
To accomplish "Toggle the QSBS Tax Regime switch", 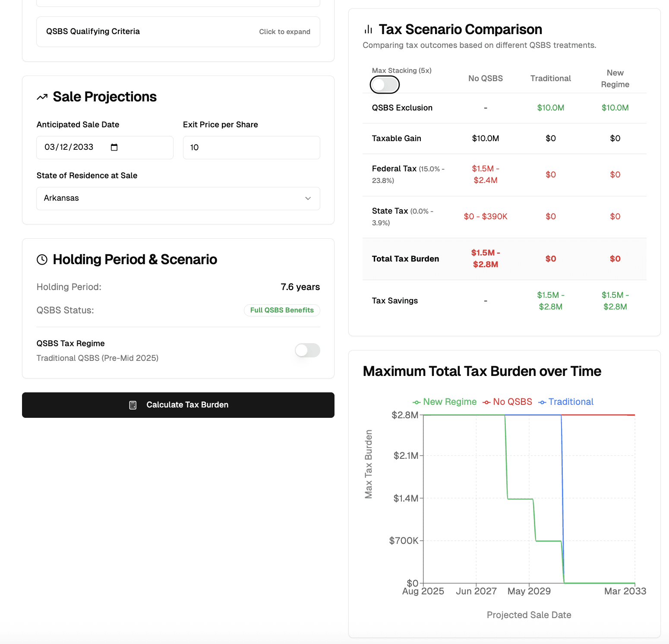I will click(x=307, y=350).
